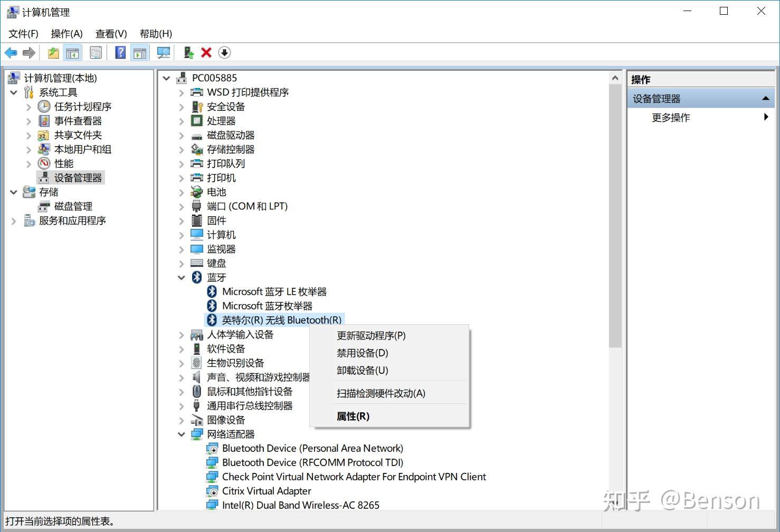Select the 打印队列 category

(x=226, y=163)
